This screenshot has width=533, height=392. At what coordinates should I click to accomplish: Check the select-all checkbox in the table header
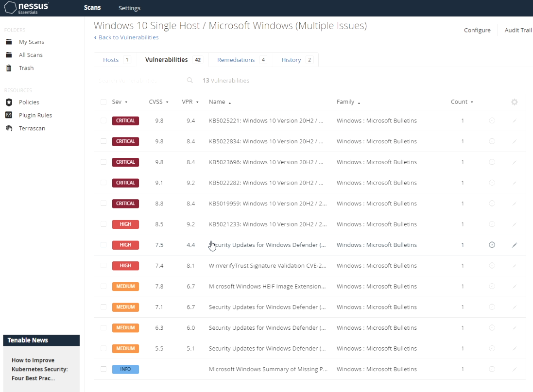tap(103, 102)
